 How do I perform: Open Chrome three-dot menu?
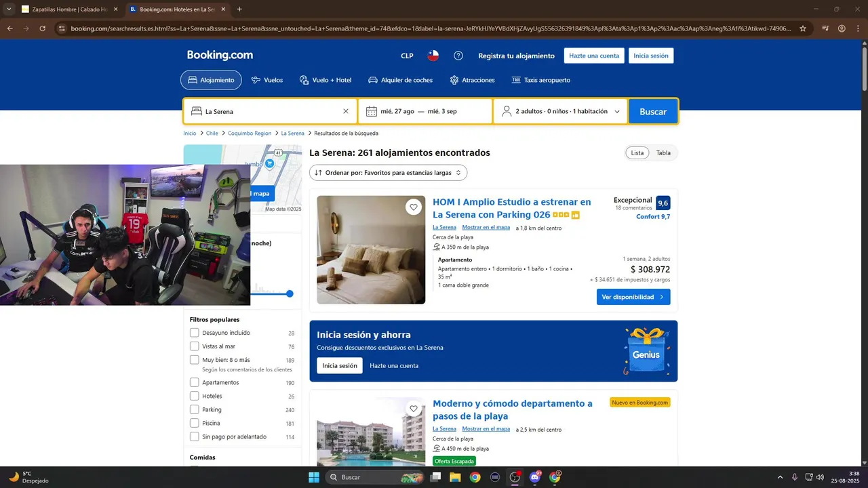point(858,28)
